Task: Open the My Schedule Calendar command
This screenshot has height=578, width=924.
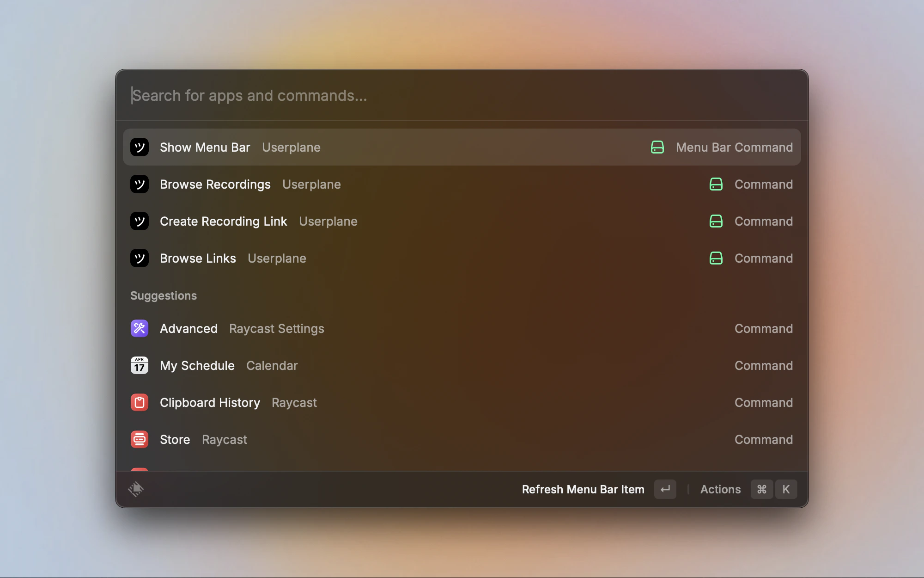Action: pyautogui.click(x=197, y=365)
